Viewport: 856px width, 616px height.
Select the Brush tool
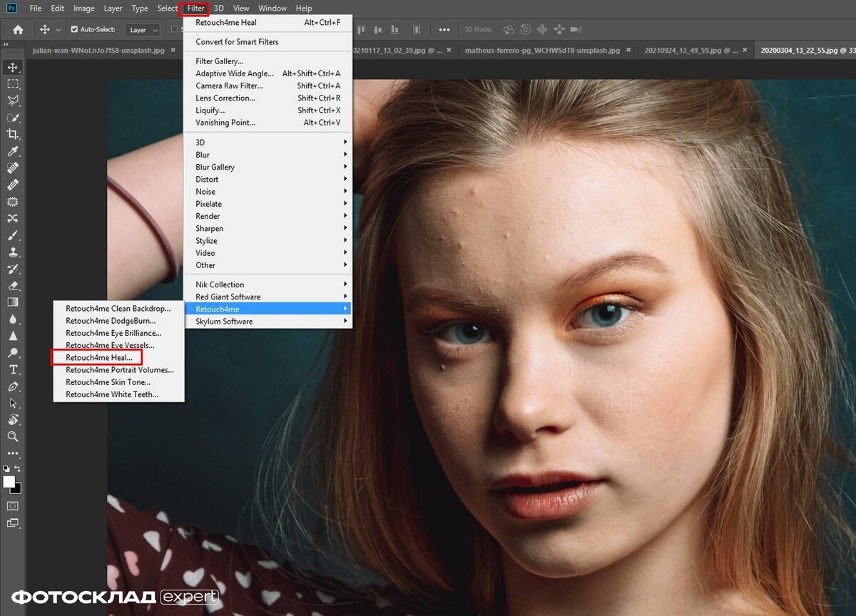[13, 235]
